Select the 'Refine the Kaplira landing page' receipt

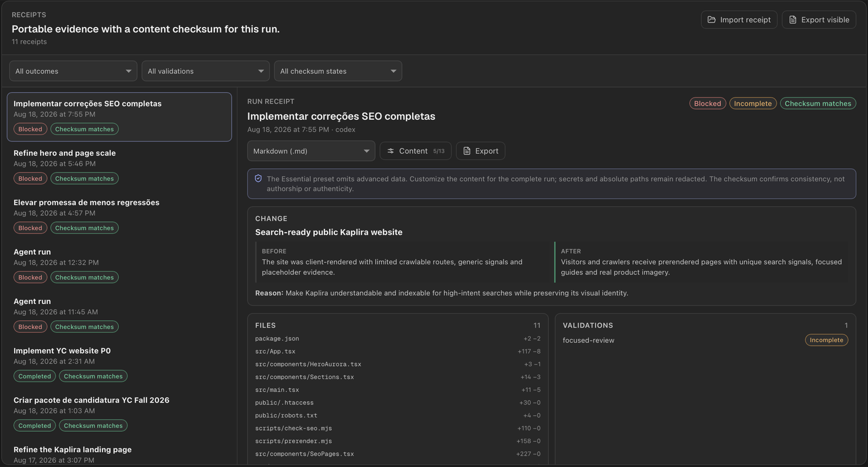[119, 454]
